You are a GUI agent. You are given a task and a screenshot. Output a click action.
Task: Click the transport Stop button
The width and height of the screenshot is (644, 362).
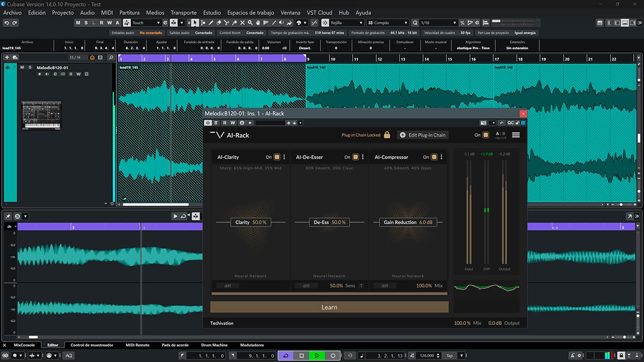(302, 356)
